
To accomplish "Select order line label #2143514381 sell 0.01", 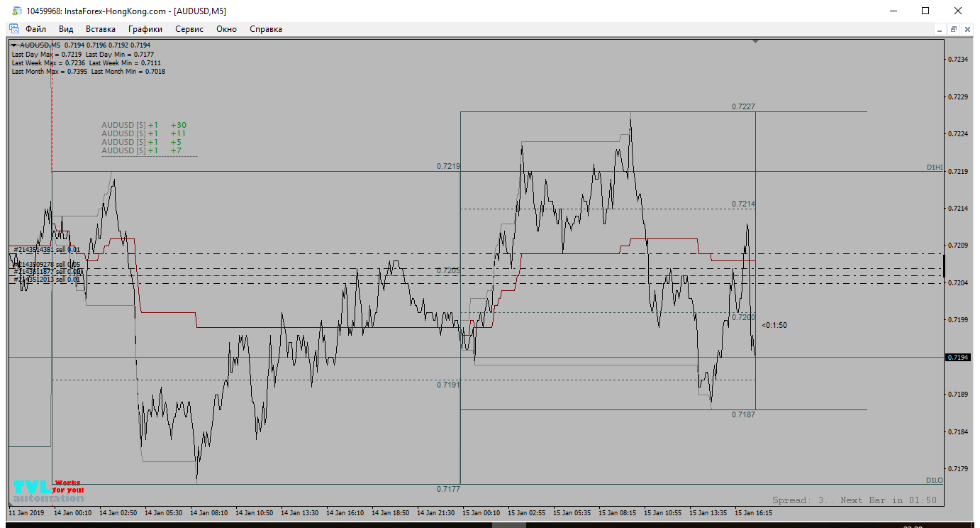I will (46, 250).
